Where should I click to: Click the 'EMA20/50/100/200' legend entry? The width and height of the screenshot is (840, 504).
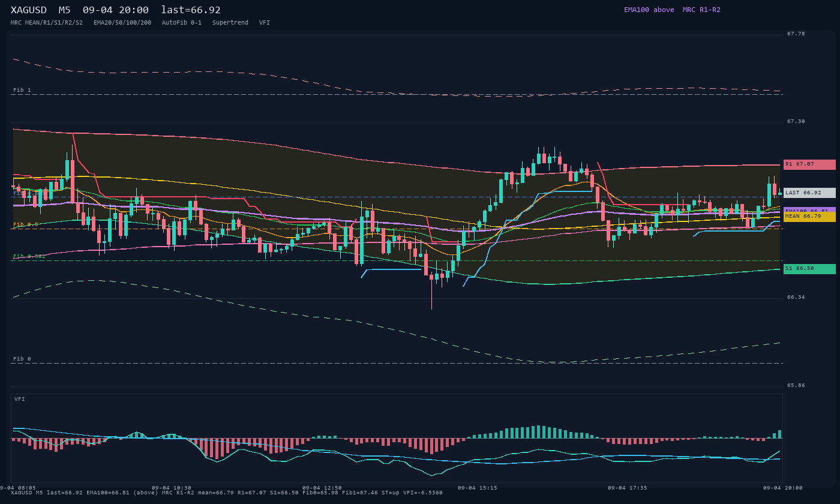122,23
